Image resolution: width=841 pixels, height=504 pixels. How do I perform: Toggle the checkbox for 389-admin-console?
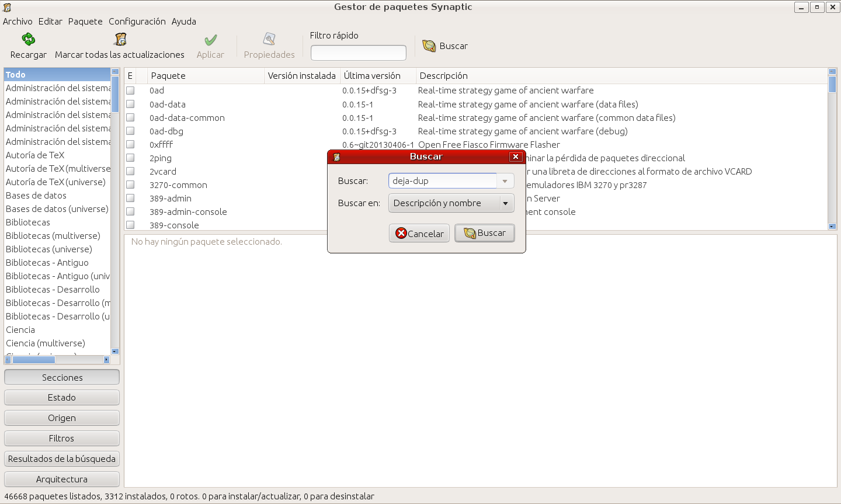click(x=130, y=212)
